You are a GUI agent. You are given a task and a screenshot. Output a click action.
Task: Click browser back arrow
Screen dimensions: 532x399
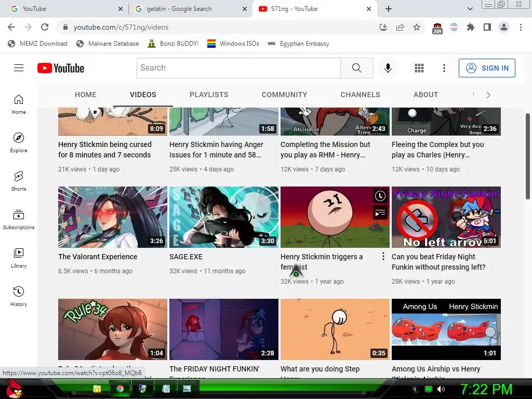[11, 27]
